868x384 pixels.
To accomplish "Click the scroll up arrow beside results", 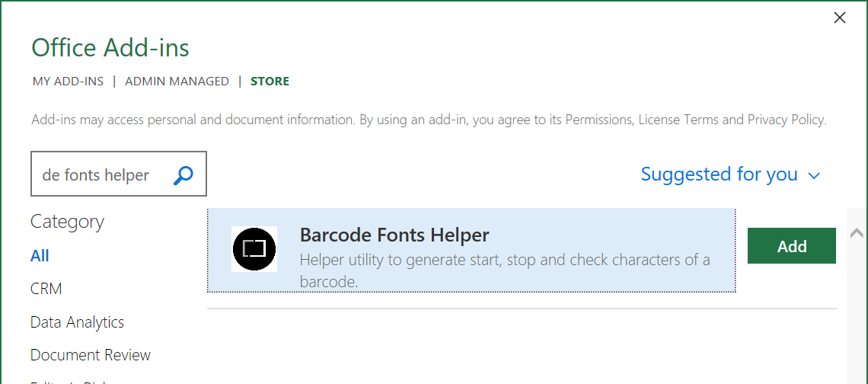I will (x=856, y=232).
